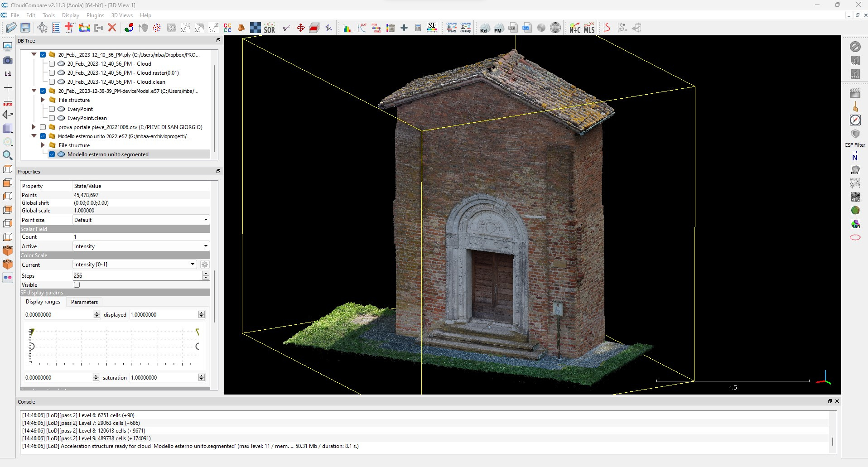Check the 'Cloud.raster(0.01)' checkbox
This screenshot has height=467, width=868.
52,73
